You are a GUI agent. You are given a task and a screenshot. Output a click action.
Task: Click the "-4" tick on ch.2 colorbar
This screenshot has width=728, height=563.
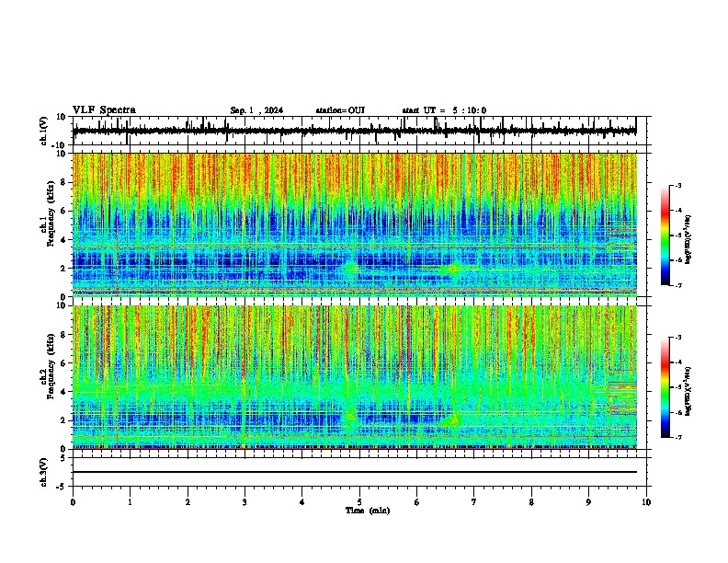pyautogui.click(x=678, y=362)
